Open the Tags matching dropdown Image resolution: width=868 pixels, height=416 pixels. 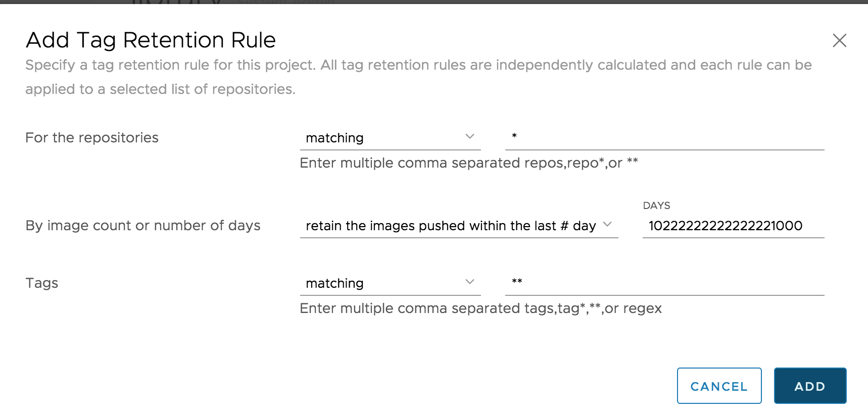click(389, 283)
